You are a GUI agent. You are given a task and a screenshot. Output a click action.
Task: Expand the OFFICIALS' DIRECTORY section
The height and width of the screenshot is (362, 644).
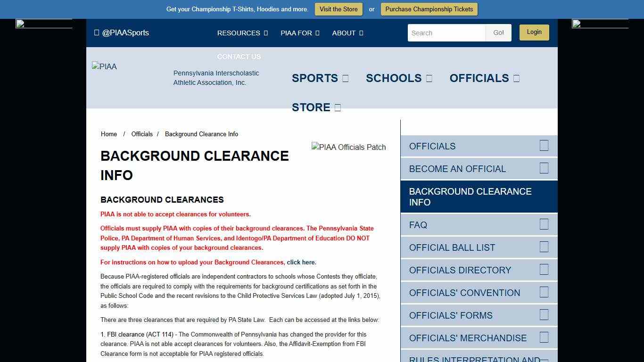pyautogui.click(x=544, y=270)
